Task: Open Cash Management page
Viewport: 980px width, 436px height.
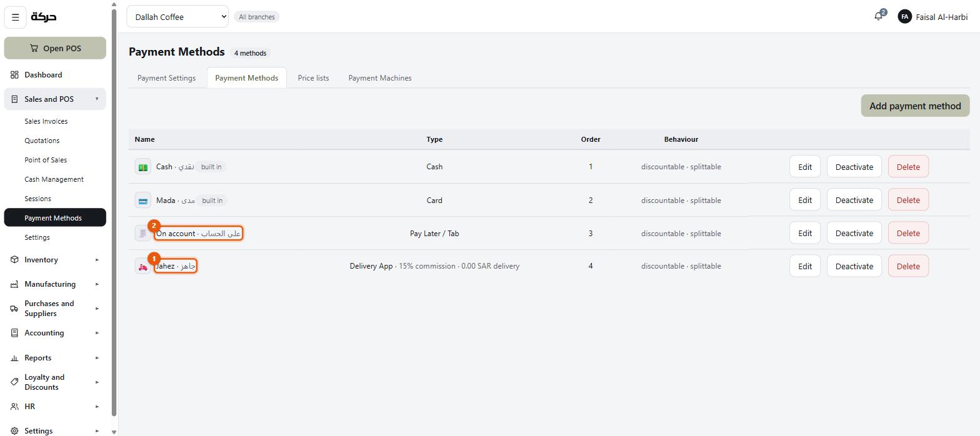Action: (55, 179)
